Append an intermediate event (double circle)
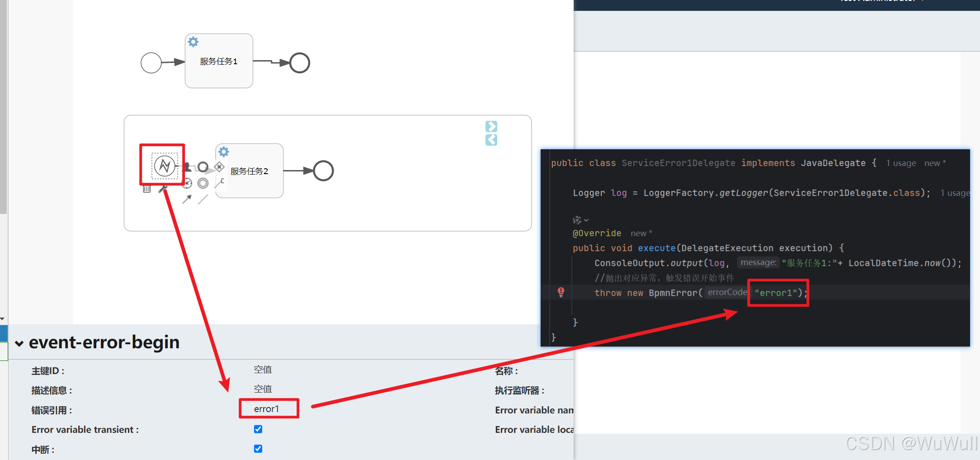The width and height of the screenshot is (980, 460). click(x=203, y=183)
